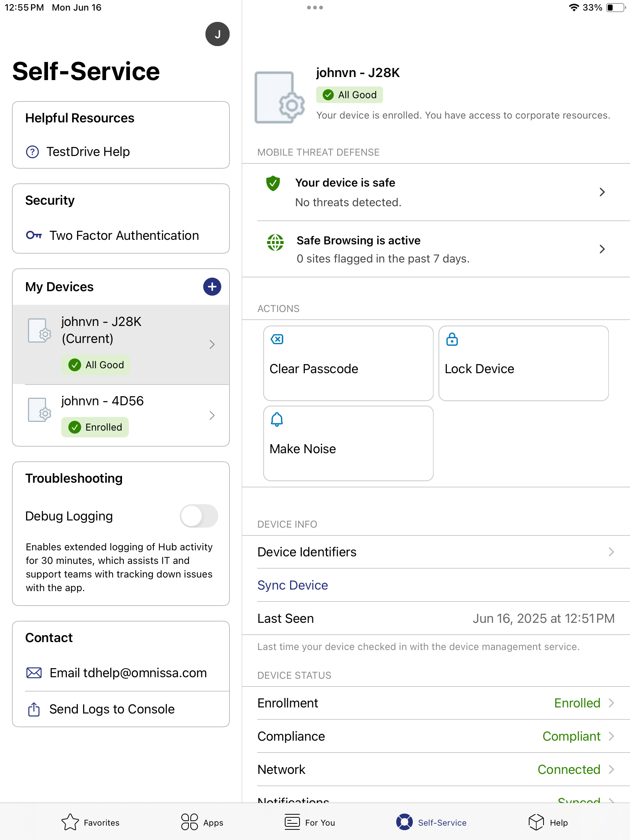Tap the add device plus icon
Image resolution: width=630 pixels, height=840 pixels.
(212, 287)
